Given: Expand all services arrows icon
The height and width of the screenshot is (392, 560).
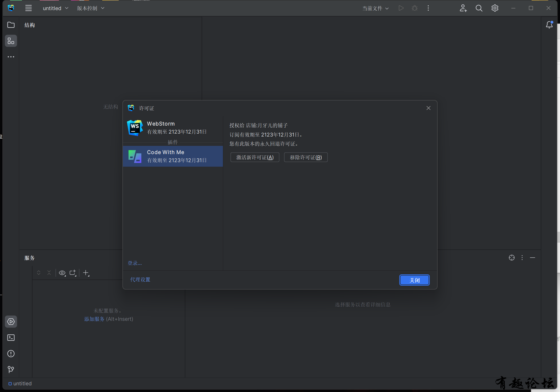Looking at the screenshot, I should point(39,273).
